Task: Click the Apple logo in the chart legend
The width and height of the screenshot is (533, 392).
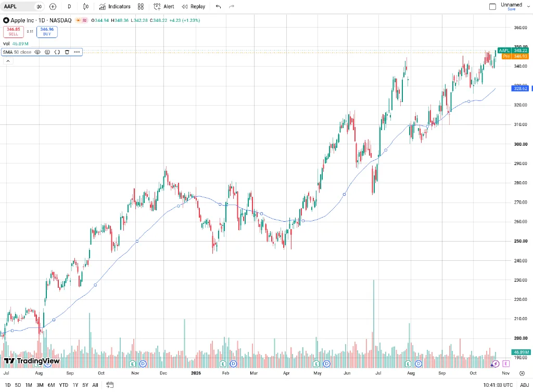Action: [x=6, y=20]
